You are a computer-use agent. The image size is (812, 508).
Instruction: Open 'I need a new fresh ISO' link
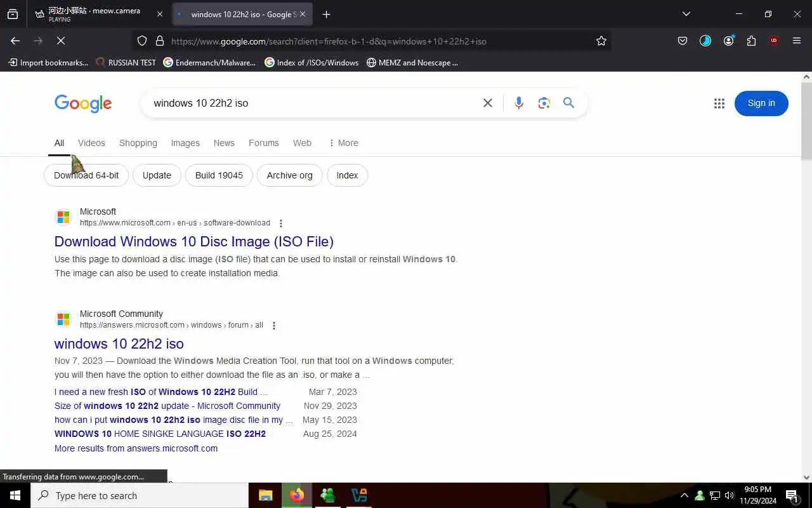click(x=161, y=392)
